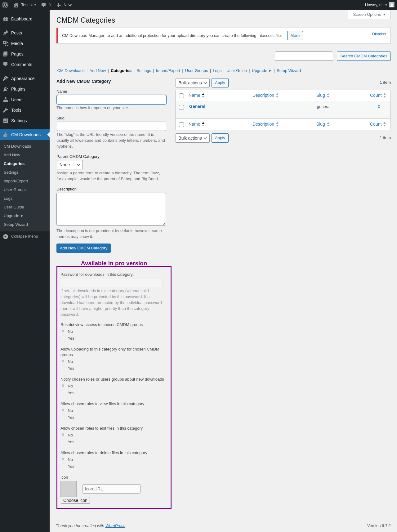
Task: Click the Settings sliders icon in sidebar
Action: [x=6, y=121]
